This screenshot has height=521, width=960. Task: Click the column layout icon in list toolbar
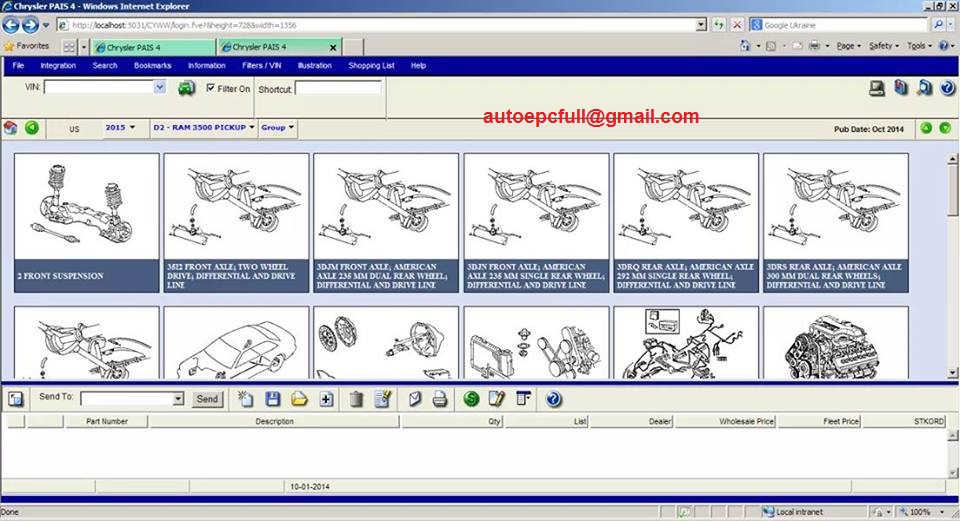523,399
